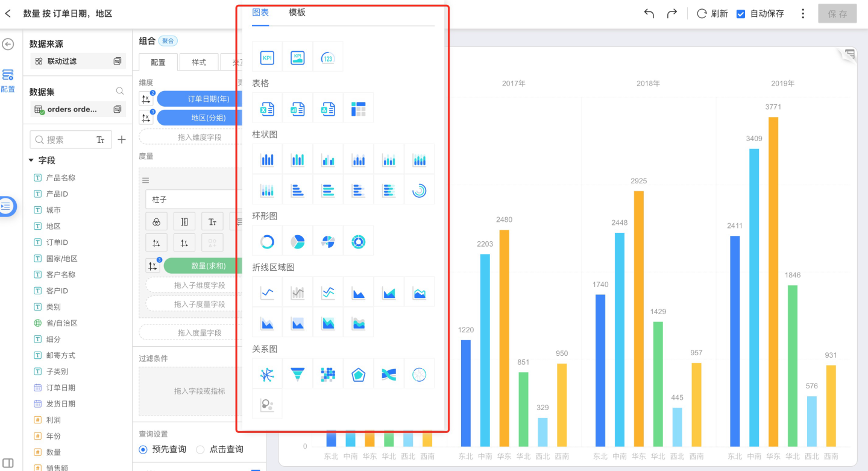
Task: Select the heatmap chart type
Action: point(328,375)
